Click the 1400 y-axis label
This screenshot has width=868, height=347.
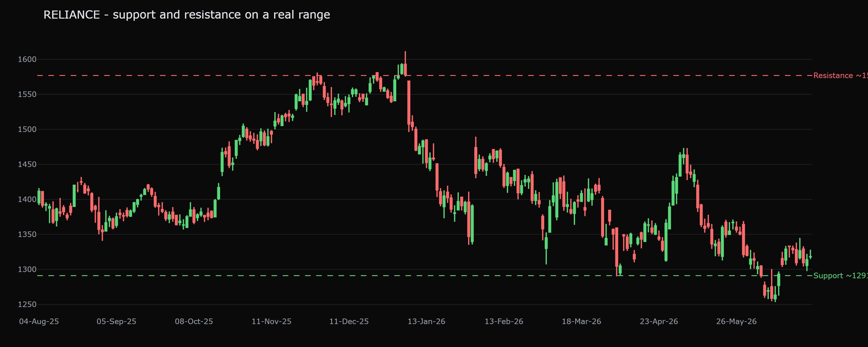tap(27, 200)
